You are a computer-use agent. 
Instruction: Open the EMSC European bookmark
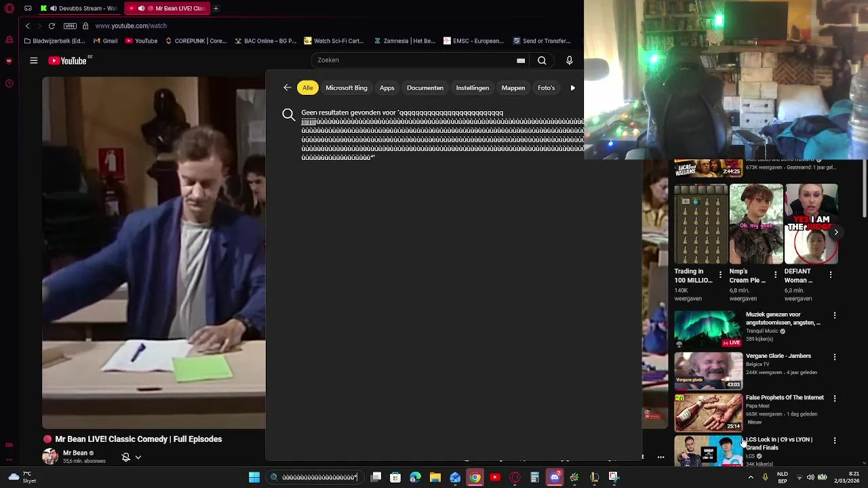pos(473,41)
